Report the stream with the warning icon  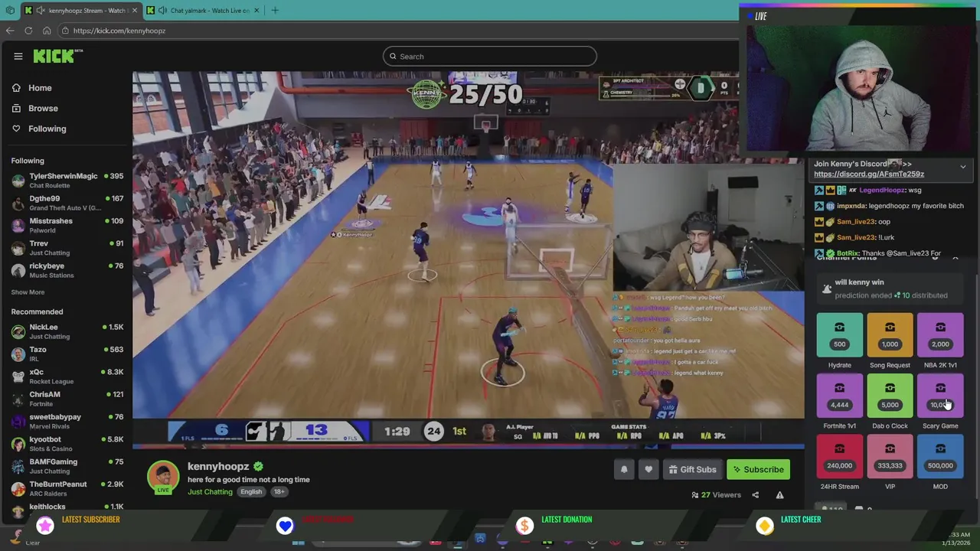(x=779, y=495)
